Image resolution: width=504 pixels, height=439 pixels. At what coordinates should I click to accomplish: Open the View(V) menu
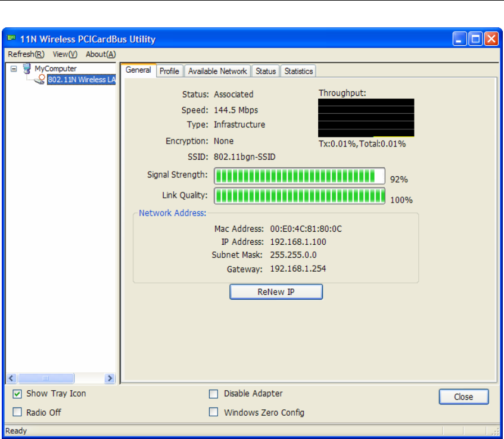[65, 54]
